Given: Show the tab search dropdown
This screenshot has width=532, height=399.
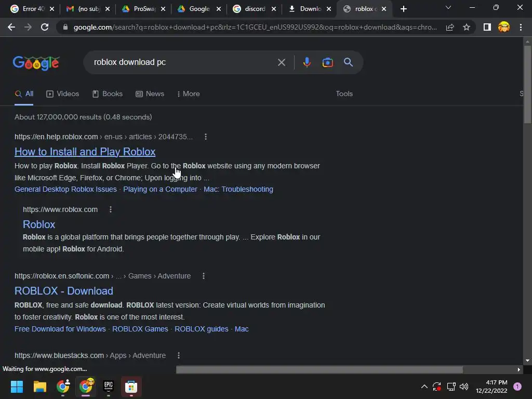Looking at the screenshot, I should click(x=448, y=7).
